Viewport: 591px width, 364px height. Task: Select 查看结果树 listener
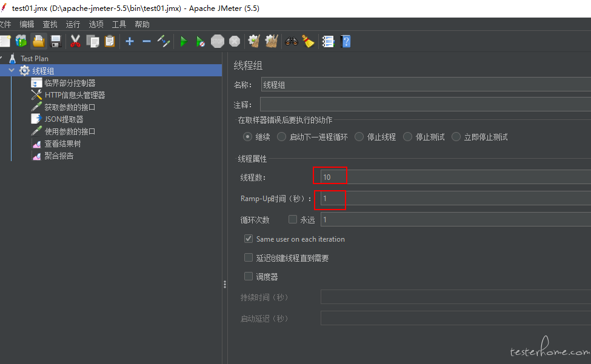[x=62, y=144]
